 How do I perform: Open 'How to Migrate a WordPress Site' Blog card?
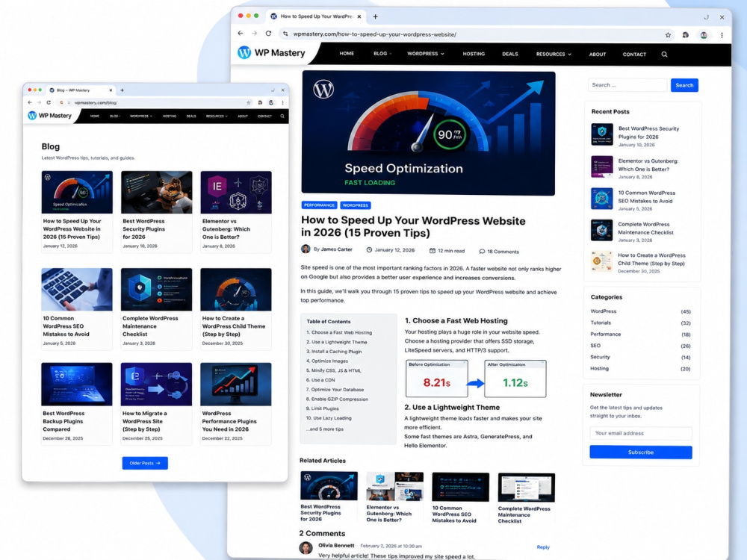[x=156, y=404]
